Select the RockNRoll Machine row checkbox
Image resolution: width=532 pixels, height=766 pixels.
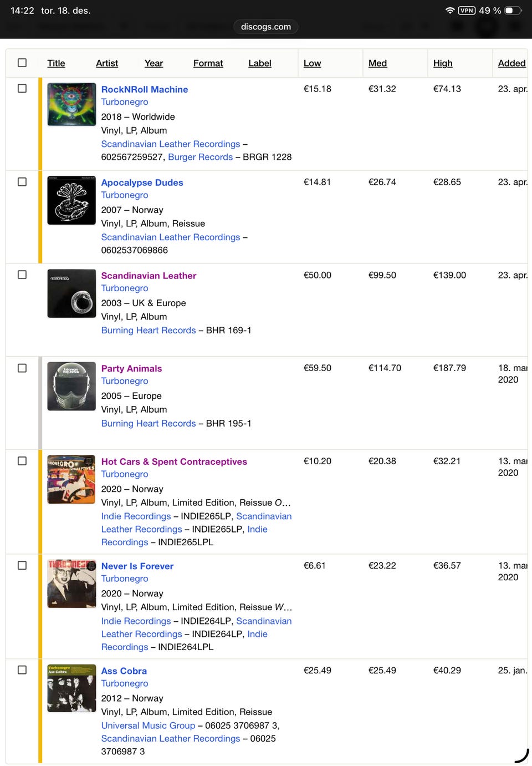[x=22, y=88]
